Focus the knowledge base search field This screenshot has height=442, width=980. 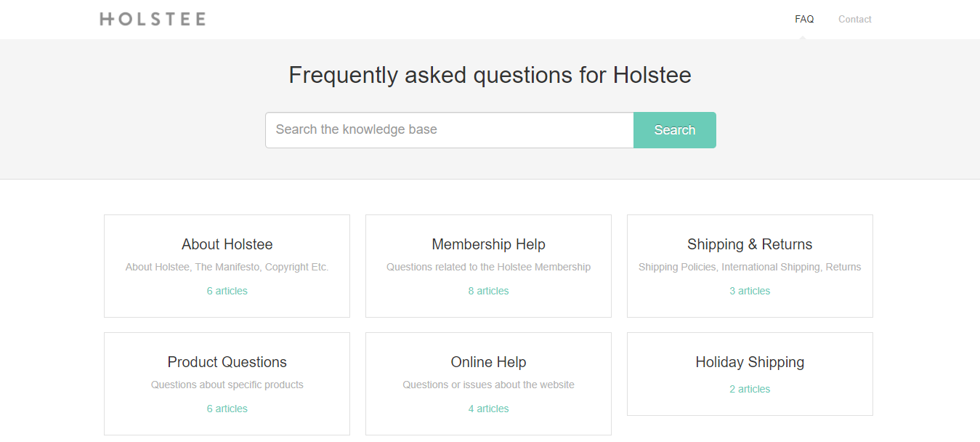click(x=450, y=130)
